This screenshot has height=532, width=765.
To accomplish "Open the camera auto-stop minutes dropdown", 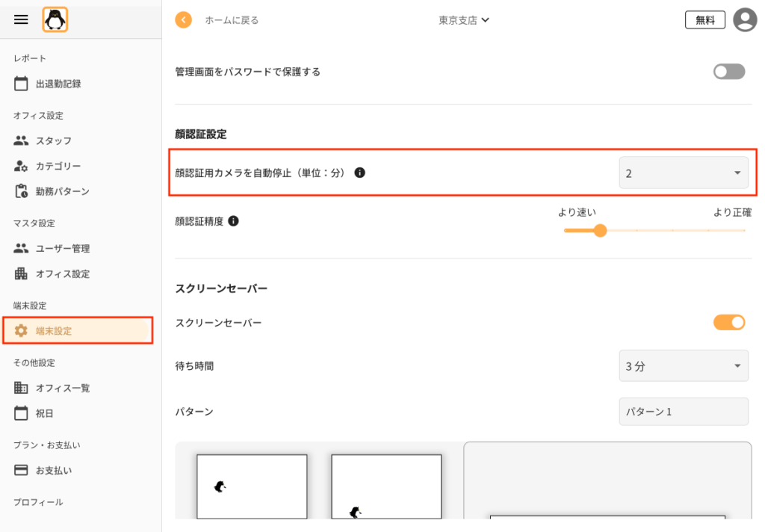I will click(x=684, y=173).
